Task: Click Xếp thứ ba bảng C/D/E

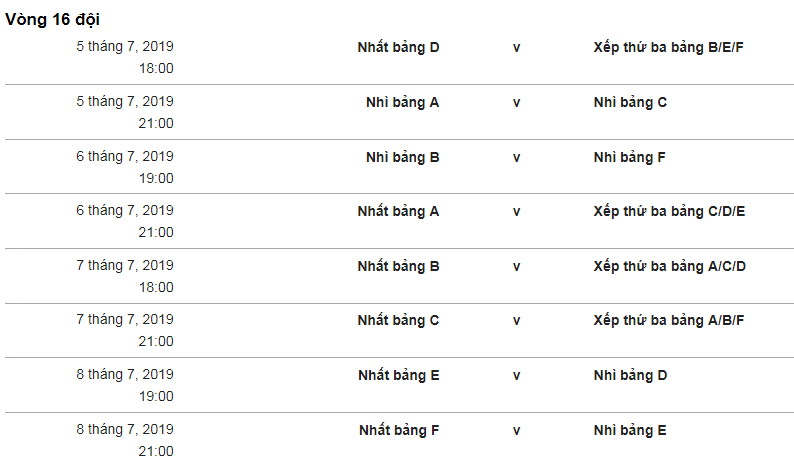Action: [669, 212]
